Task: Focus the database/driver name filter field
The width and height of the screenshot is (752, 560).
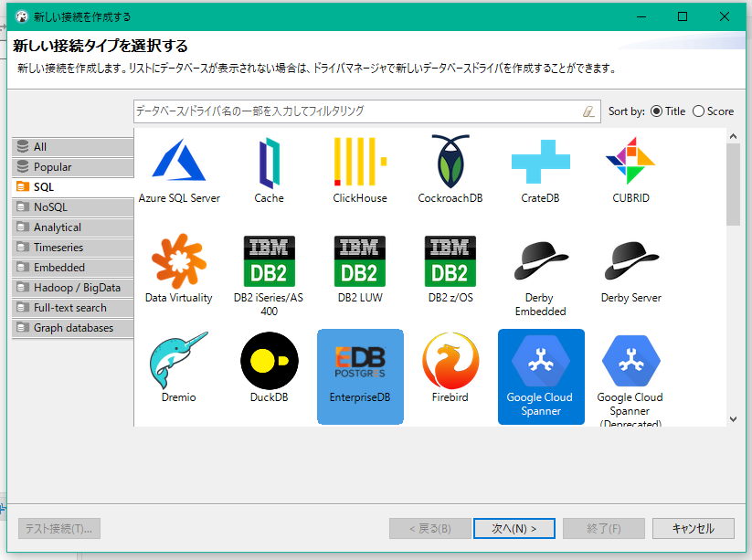Action: coord(367,111)
